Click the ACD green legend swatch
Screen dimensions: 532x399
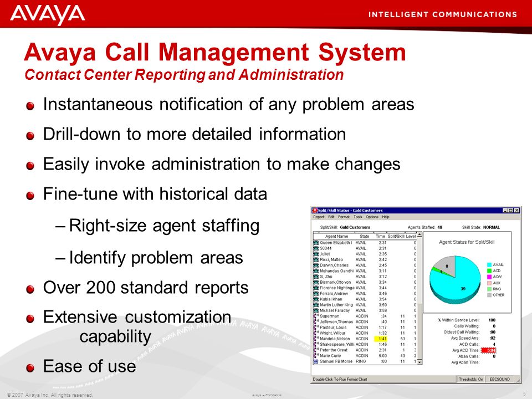pos(489,271)
